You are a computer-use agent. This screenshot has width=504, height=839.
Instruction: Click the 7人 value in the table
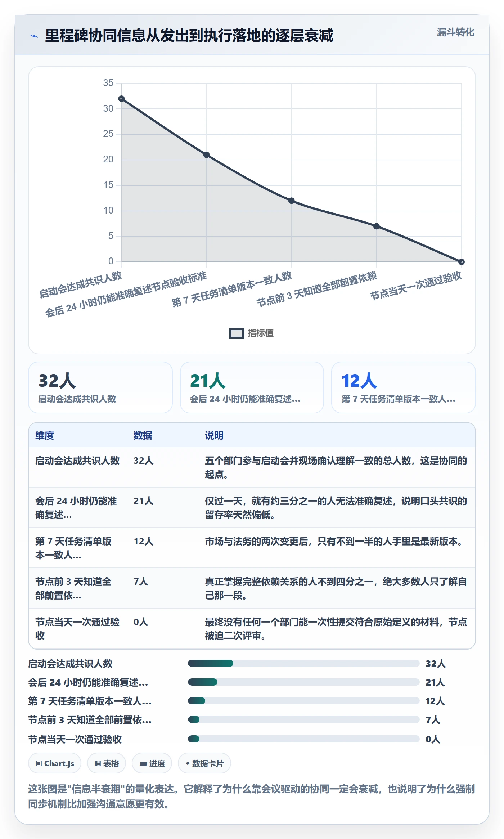[x=141, y=582]
